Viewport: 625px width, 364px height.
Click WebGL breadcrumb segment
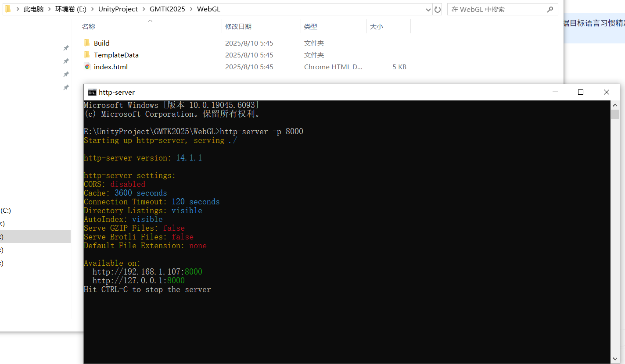pyautogui.click(x=208, y=9)
